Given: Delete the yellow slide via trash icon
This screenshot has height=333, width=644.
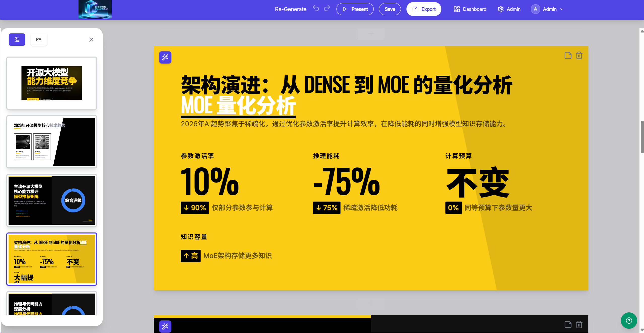Looking at the screenshot, I should click(579, 55).
